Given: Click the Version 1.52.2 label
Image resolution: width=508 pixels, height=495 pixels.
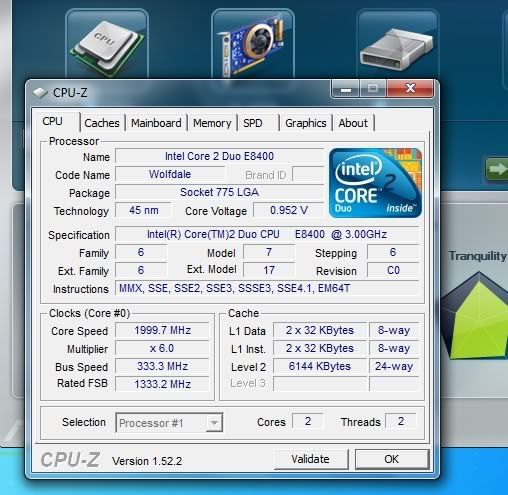Looking at the screenshot, I should click(x=147, y=461).
